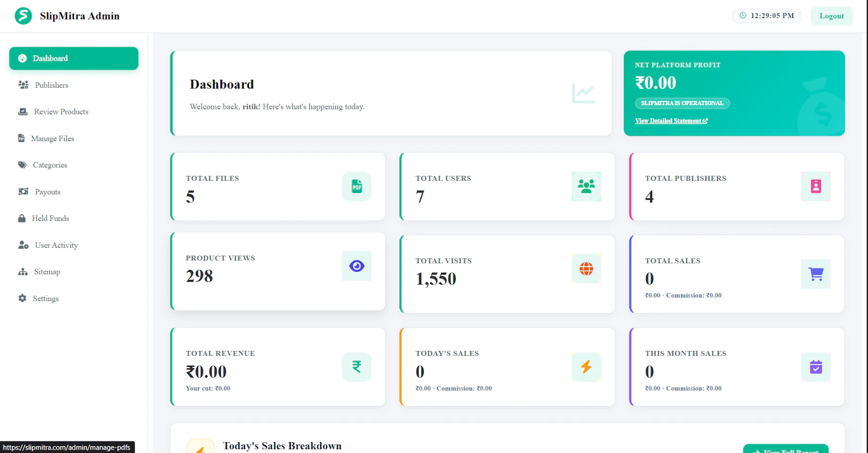
Task: Click the This Month Sales label
Action: [686, 354]
